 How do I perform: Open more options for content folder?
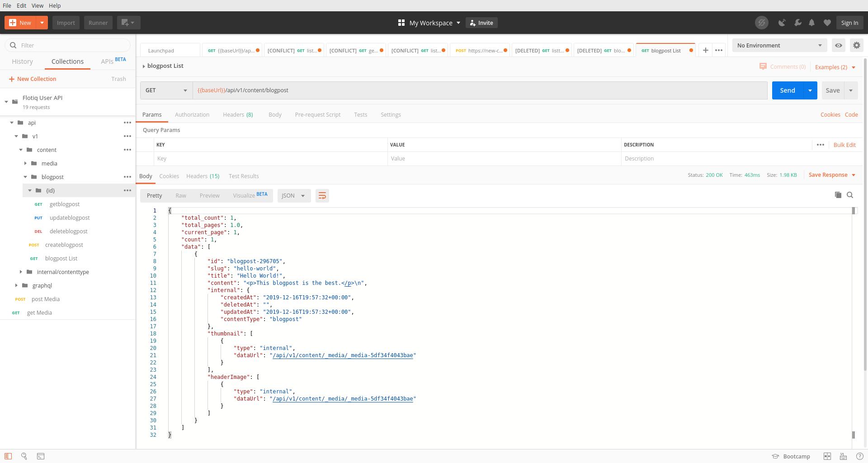coord(127,150)
